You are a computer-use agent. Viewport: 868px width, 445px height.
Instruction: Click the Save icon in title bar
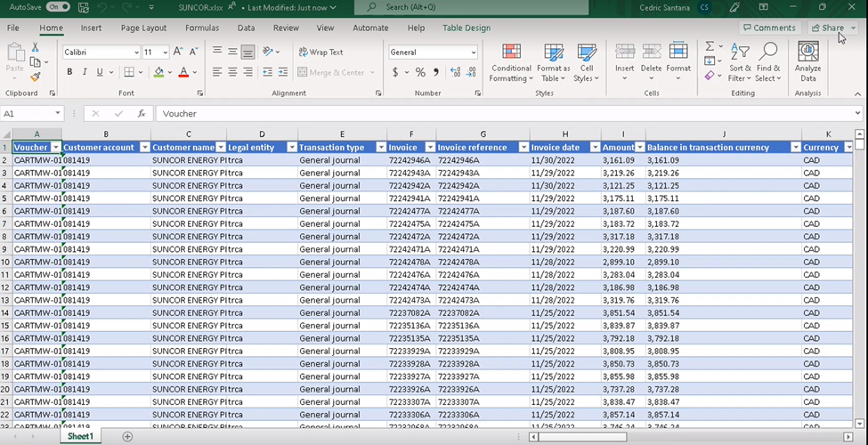coord(84,7)
